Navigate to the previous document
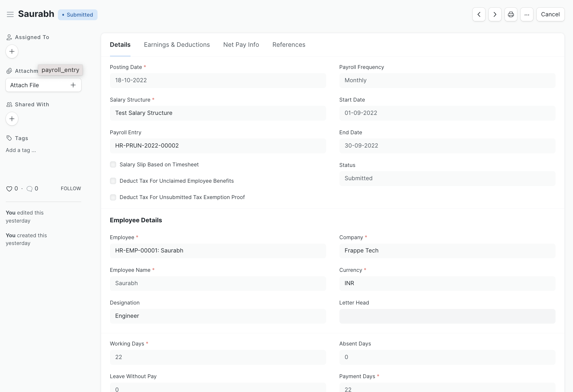Screen dimensions: 573x392 [479, 14]
